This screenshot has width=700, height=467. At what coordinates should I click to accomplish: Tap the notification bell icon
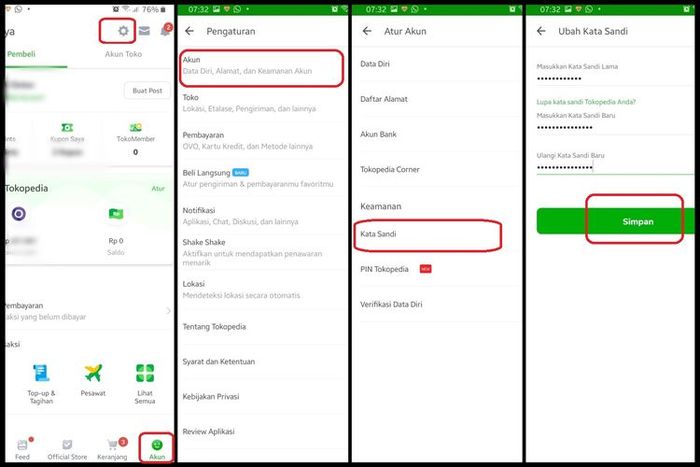coord(165,31)
